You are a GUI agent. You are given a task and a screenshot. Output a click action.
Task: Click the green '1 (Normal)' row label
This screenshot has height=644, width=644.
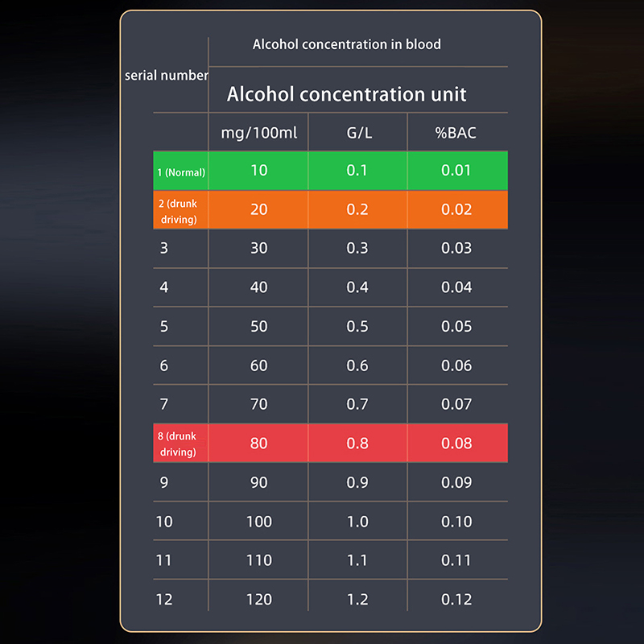[x=181, y=171]
